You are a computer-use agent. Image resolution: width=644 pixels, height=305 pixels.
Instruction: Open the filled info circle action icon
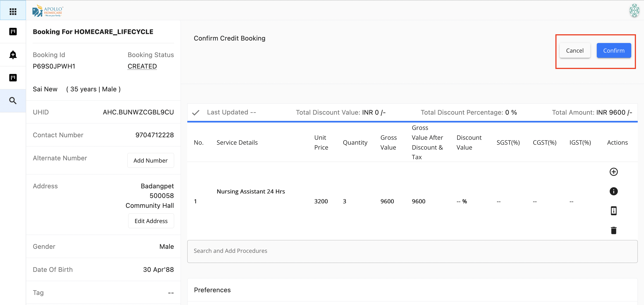(613, 191)
